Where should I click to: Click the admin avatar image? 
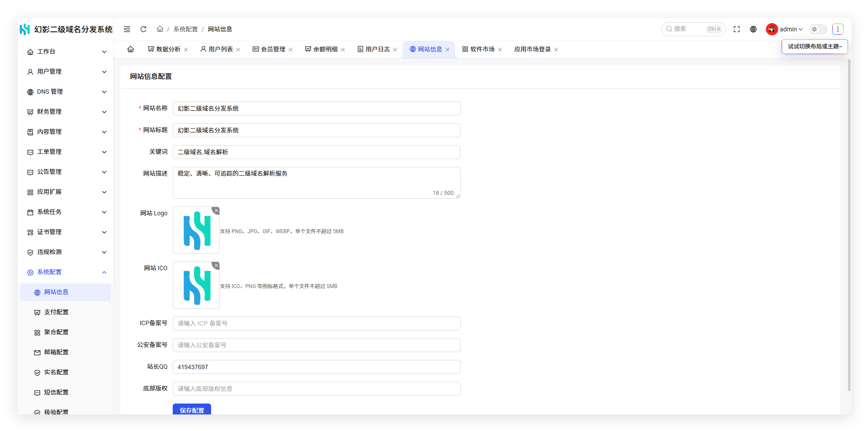tap(772, 29)
